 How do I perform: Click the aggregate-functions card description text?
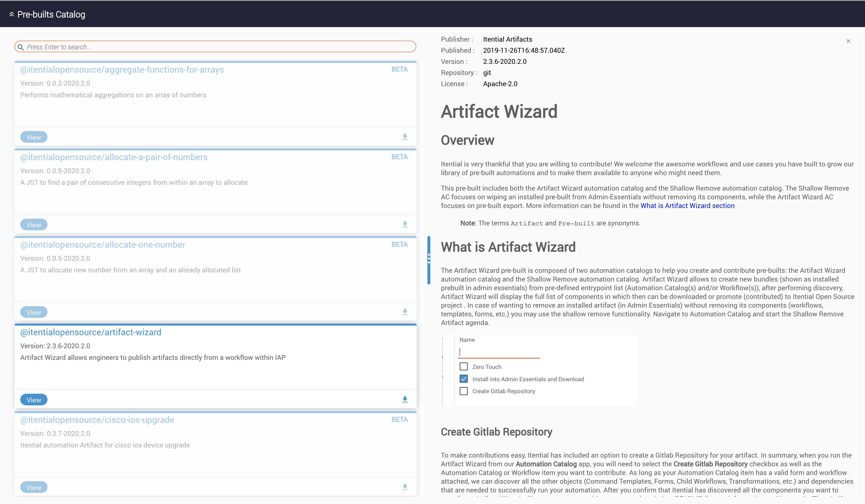click(x=113, y=95)
